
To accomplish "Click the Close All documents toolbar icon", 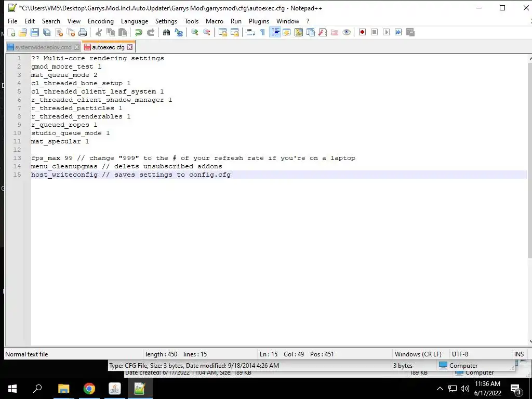I will click(71, 32).
